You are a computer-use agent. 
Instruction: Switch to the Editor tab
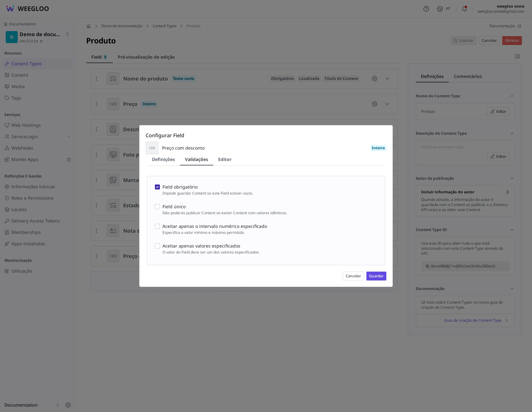[x=225, y=159]
